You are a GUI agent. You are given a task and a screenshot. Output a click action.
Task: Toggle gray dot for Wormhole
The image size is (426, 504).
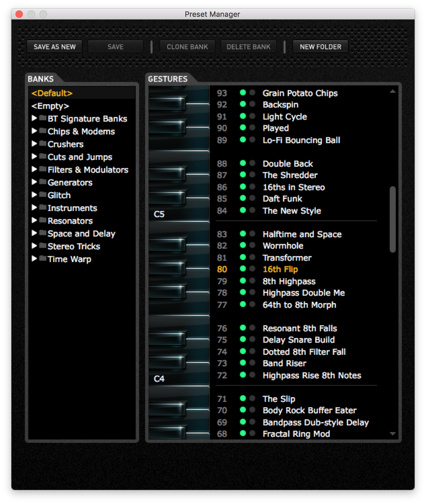click(252, 245)
